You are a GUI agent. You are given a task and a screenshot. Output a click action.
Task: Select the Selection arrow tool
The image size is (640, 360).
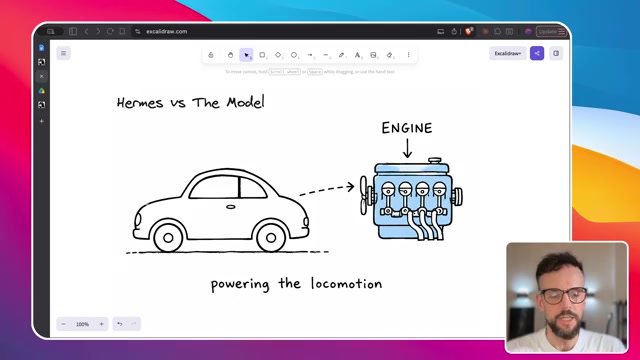(246, 55)
